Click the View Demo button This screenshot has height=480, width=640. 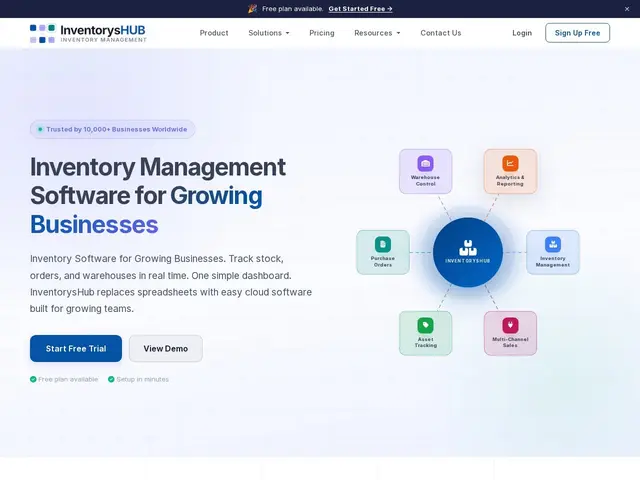(x=166, y=349)
